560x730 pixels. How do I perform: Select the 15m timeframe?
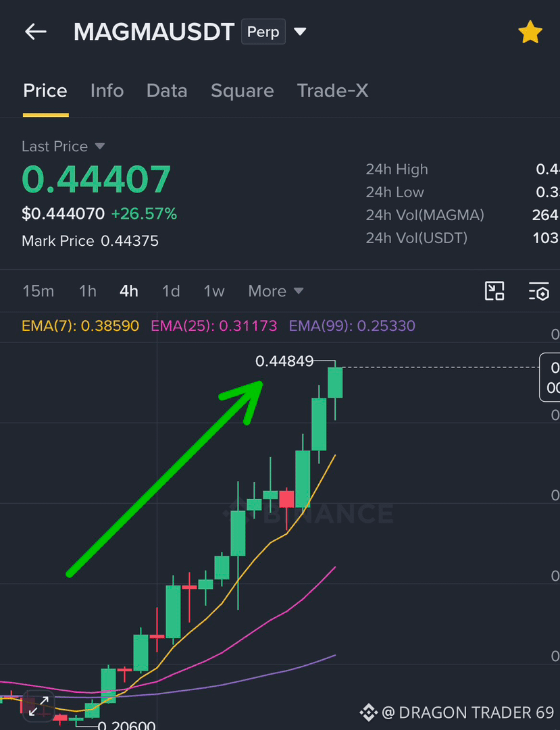point(39,292)
